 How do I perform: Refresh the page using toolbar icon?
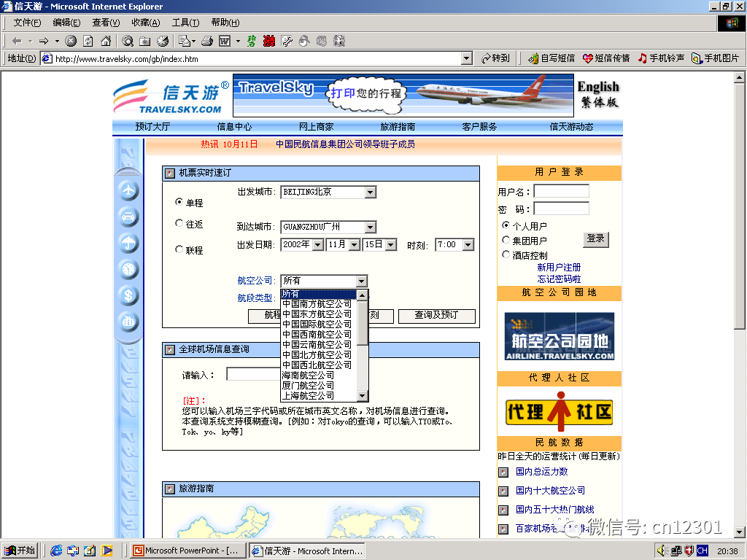(88, 41)
